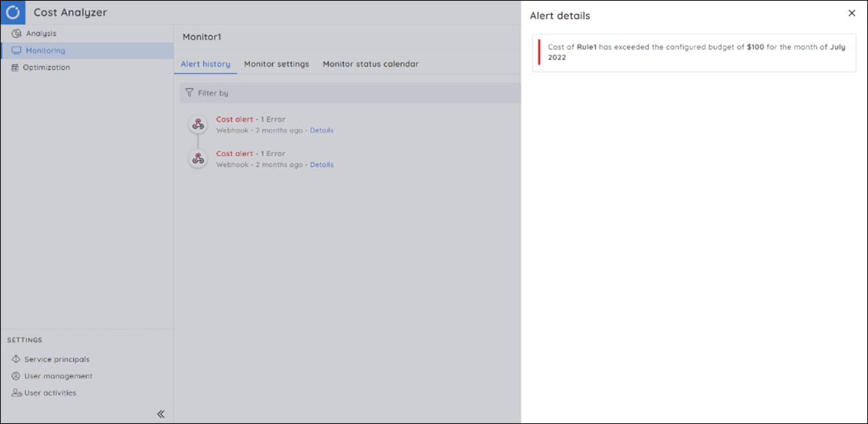The image size is (868, 424).
Task: Select the Alert history tab
Action: (x=206, y=64)
